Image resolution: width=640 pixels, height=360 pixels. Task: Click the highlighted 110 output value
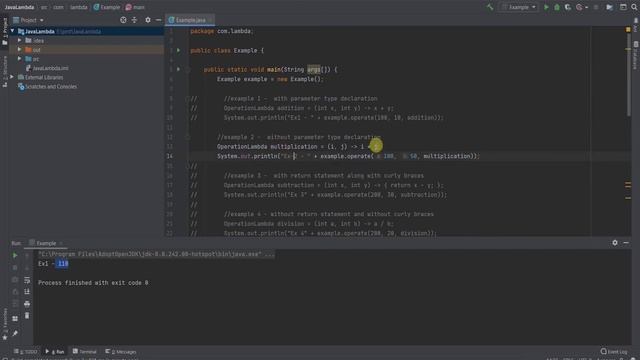62,264
